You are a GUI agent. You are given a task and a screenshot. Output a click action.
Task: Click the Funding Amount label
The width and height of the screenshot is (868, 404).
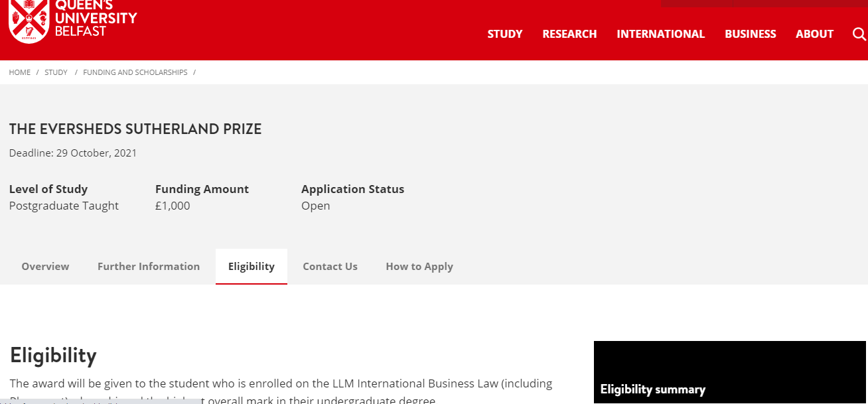tap(202, 189)
